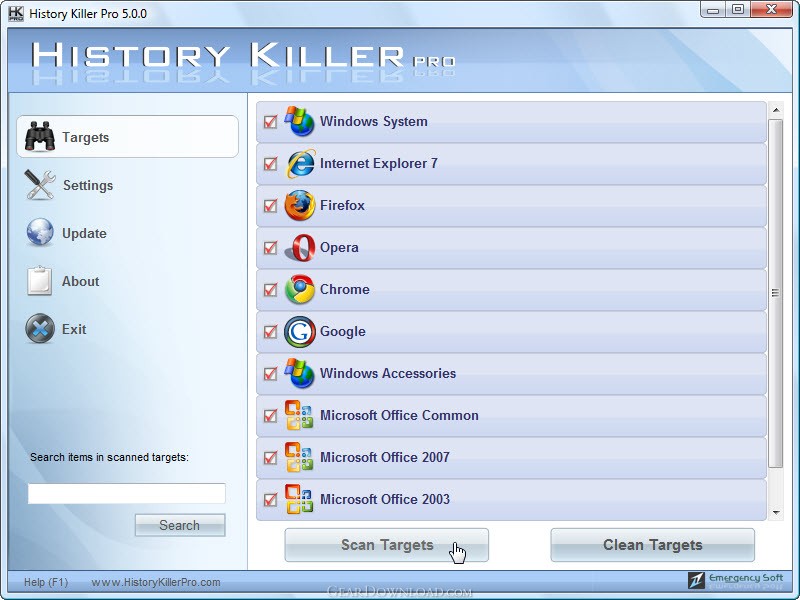Click the Chrome icon in the targets list
Image resolution: width=800 pixels, height=600 pixels.
300,289
